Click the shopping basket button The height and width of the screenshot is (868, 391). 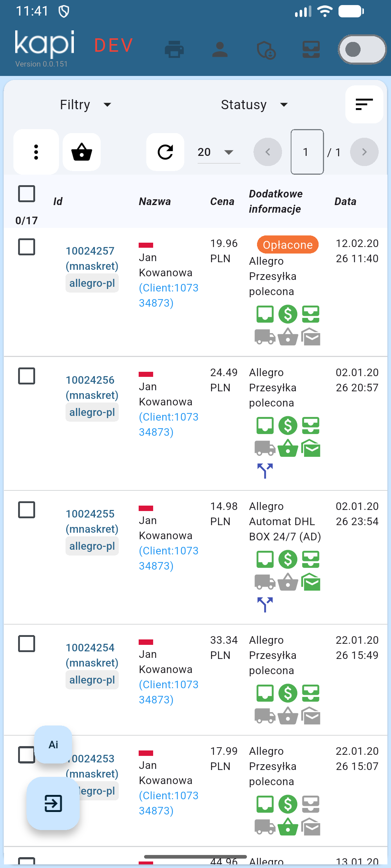coord(82,152)
